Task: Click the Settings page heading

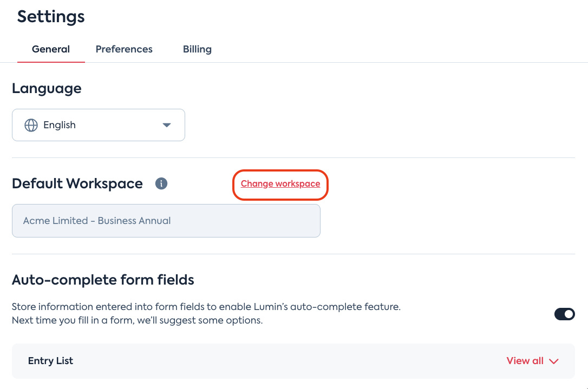Action: click(x=51, y=16)
